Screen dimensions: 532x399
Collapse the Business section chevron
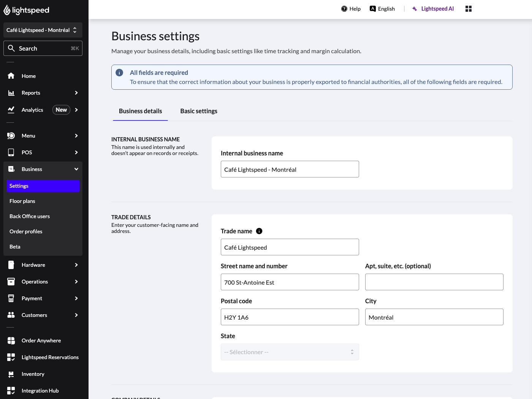pyautogui.click(x=76, y=169)
